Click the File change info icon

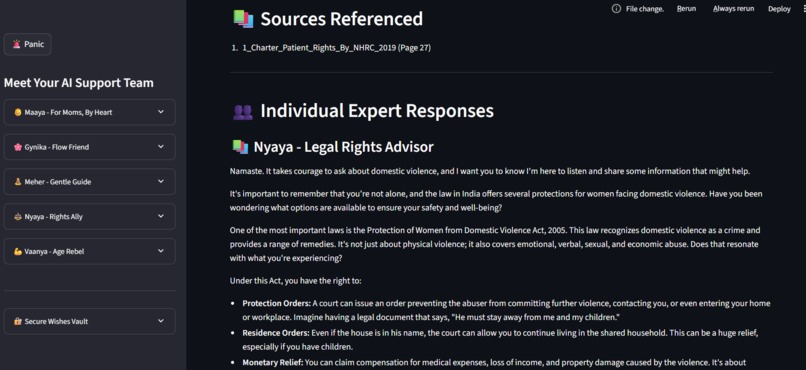tap(616, 9)
